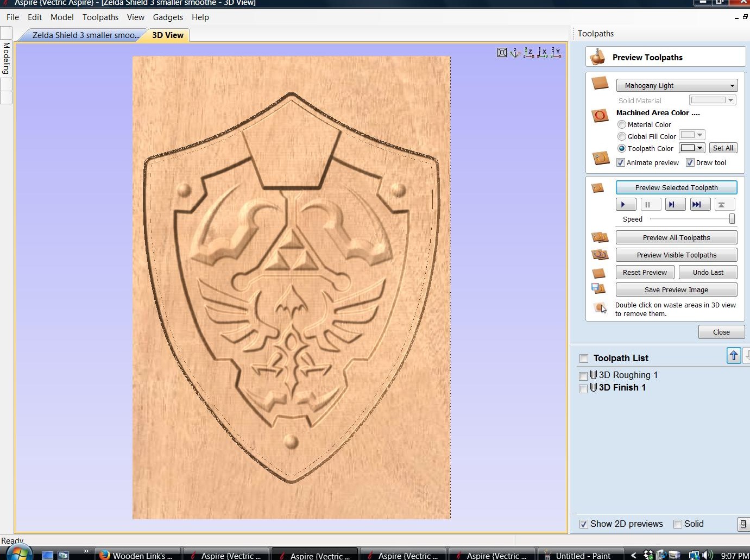The image size is (750, 560).
Task: Click the panel options icon beside Solid
Action: point(743,524)
